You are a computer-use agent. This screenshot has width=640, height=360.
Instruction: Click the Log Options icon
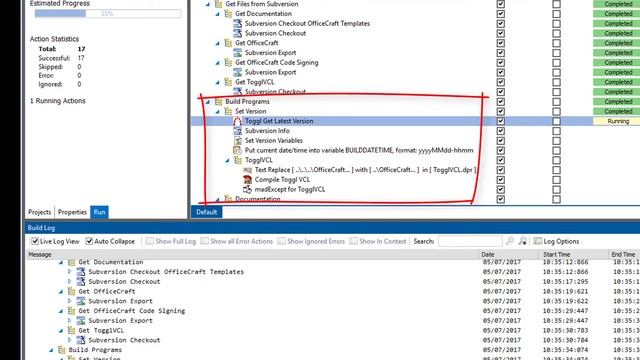(538, 241)
